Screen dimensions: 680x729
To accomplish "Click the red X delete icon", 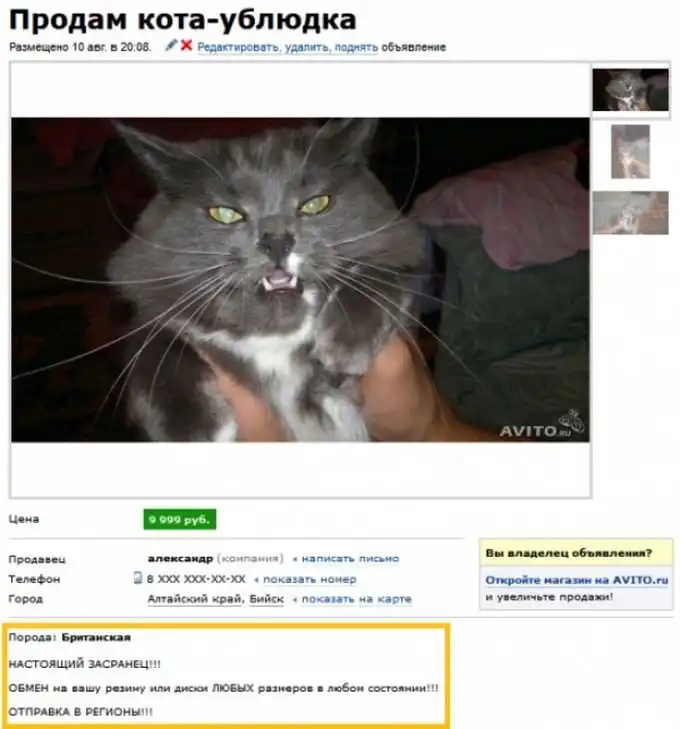I will click(186, 45).
